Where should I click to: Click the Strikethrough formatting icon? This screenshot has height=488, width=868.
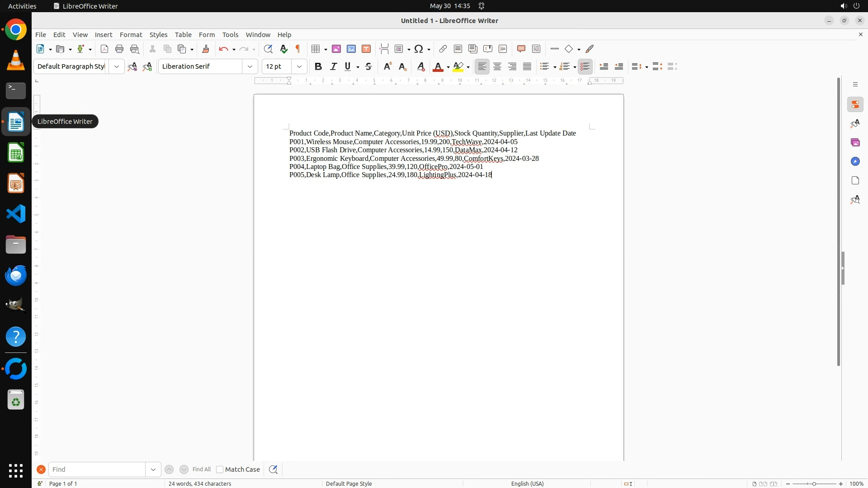click(368, 66)
